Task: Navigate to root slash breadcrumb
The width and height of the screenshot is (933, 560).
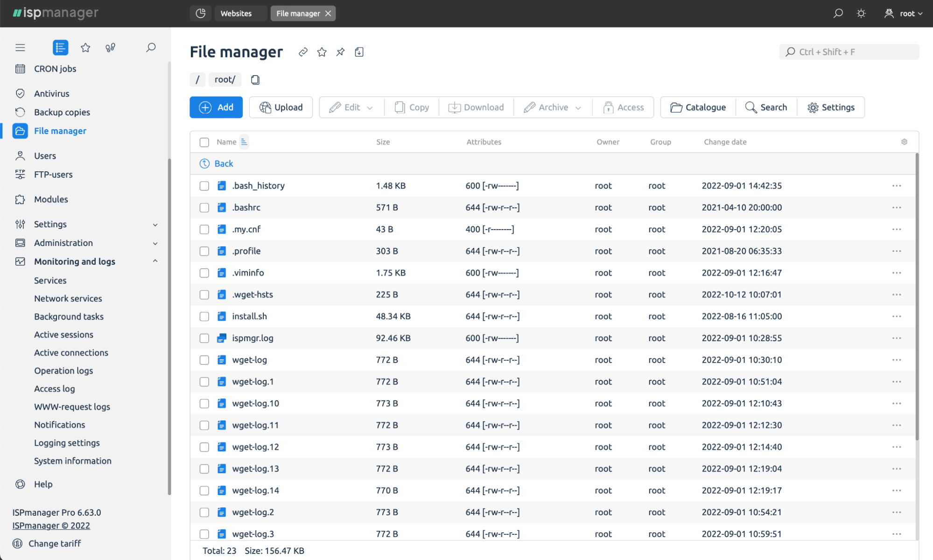Action: (197, 80)
